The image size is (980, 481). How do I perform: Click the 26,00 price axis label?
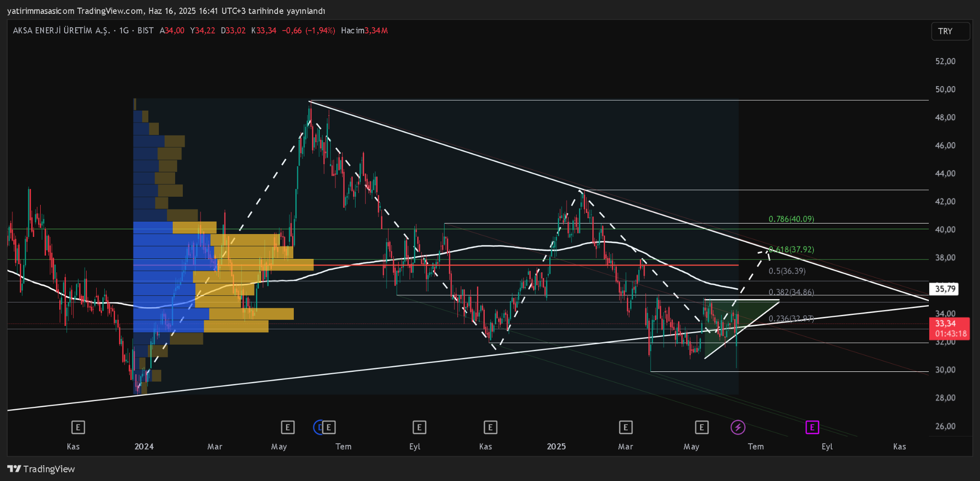coord(945,426)
